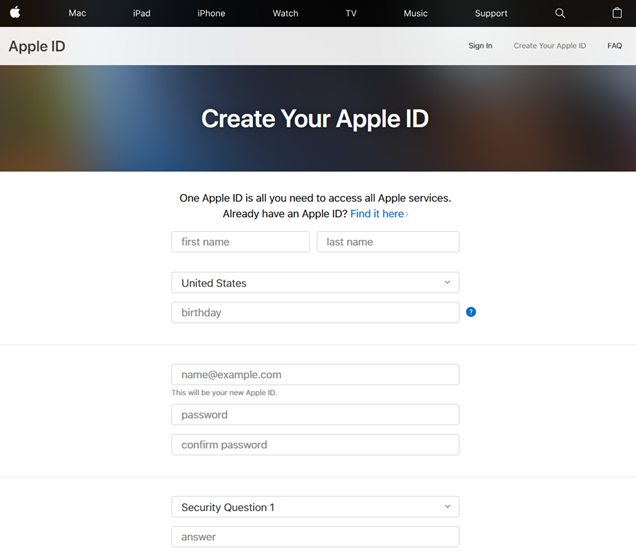Open the search magnifier icon

[x=560, y=13]
